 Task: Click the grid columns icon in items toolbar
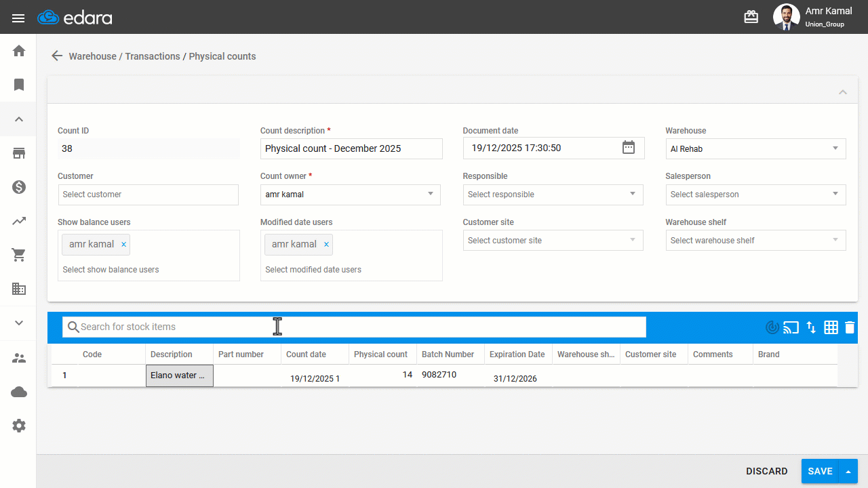pos(831,327)
